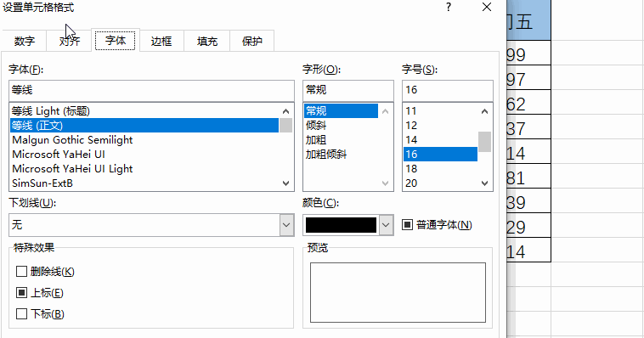Click spreadsheet cell containing 97
This screenshot has width=644, height=338.
coord(528,77)
